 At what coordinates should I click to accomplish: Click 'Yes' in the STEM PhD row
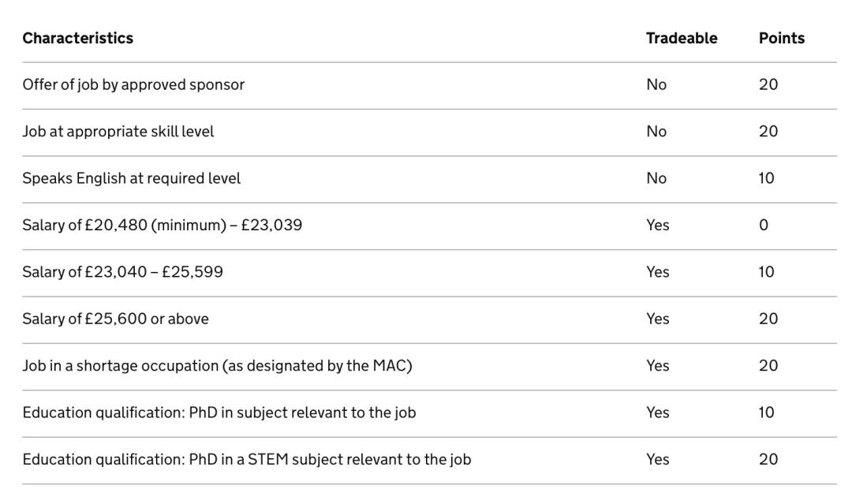pos(657,459)
